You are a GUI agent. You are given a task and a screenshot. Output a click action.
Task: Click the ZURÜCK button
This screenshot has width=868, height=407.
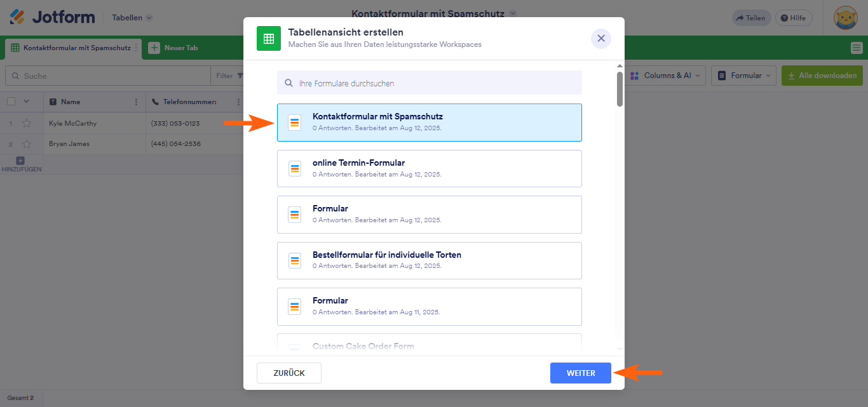tap(289, 373)
